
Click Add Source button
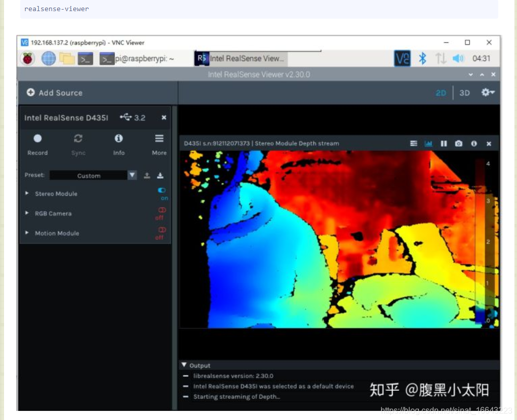[55, 92]
